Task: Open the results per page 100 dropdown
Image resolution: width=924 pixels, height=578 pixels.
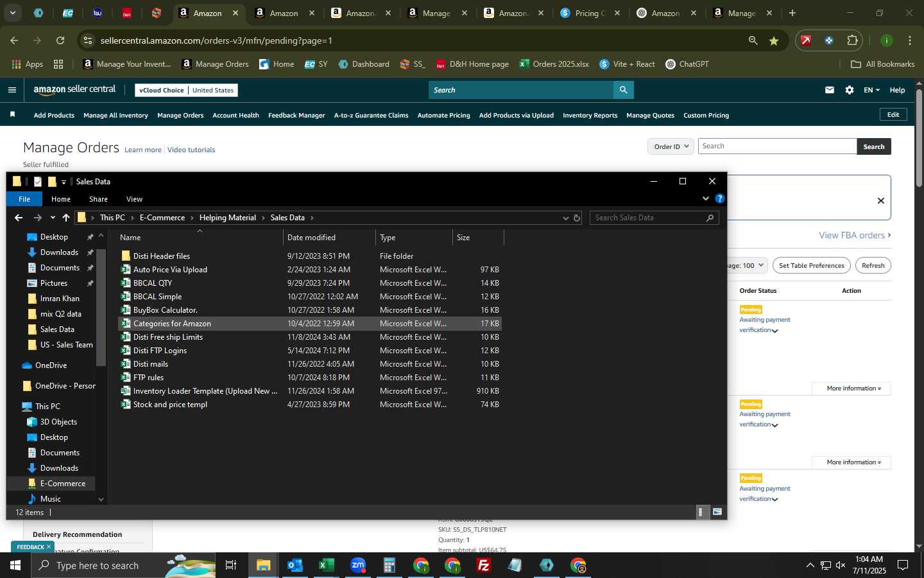Action: pos(747,265)
